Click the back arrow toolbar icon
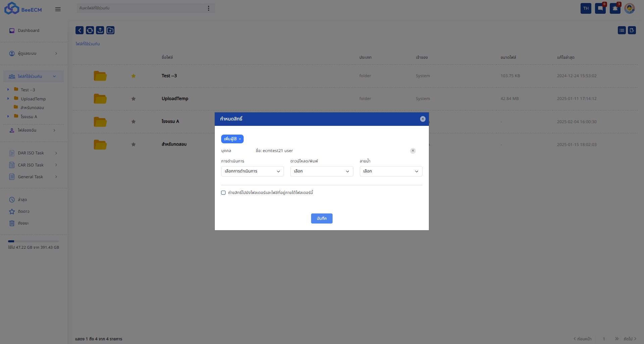 [80, 31]
